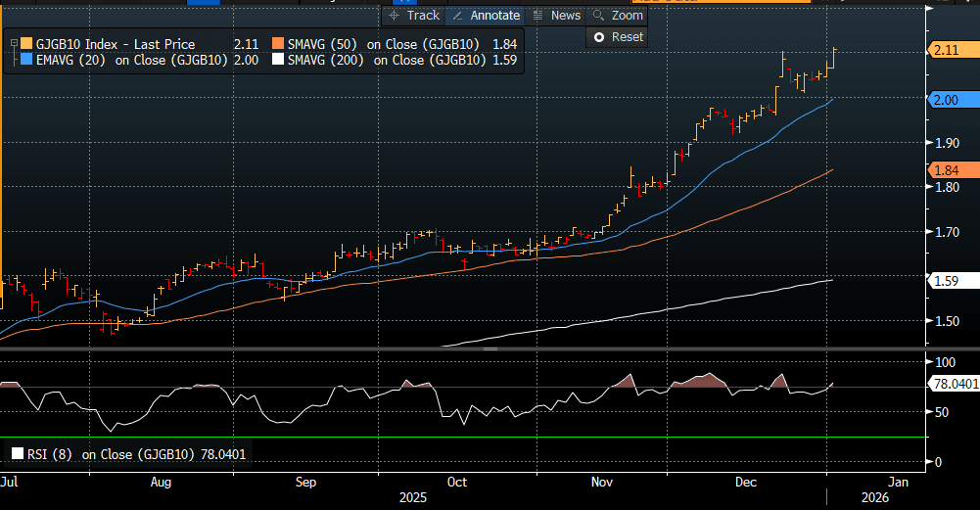
Task: Toggle the white SMAVG (200) legend square
Action: [x=279, y=60]
